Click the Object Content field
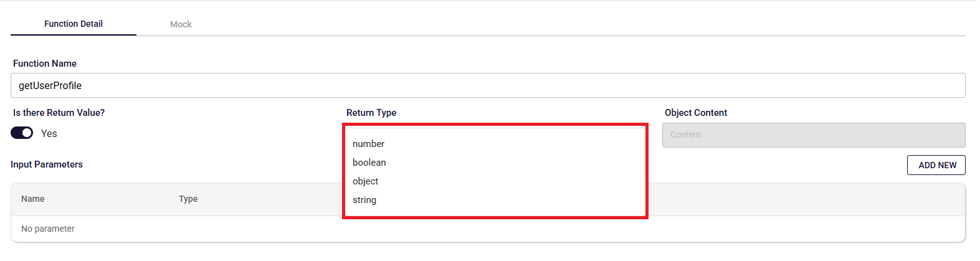This screenshot has width=980, height=261. tap(814, 135)
